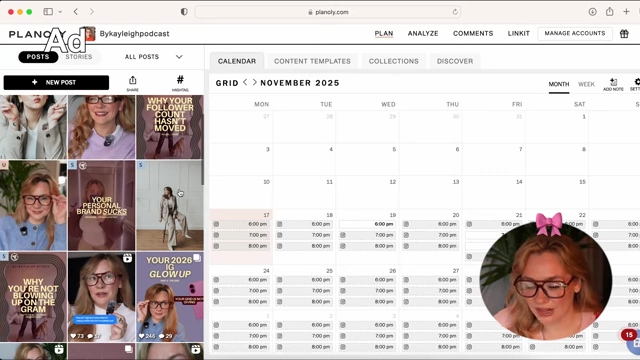This screenshot has width=640, height=360.
Task: Go to Plan in top navigation
Action: click(384, 33)
